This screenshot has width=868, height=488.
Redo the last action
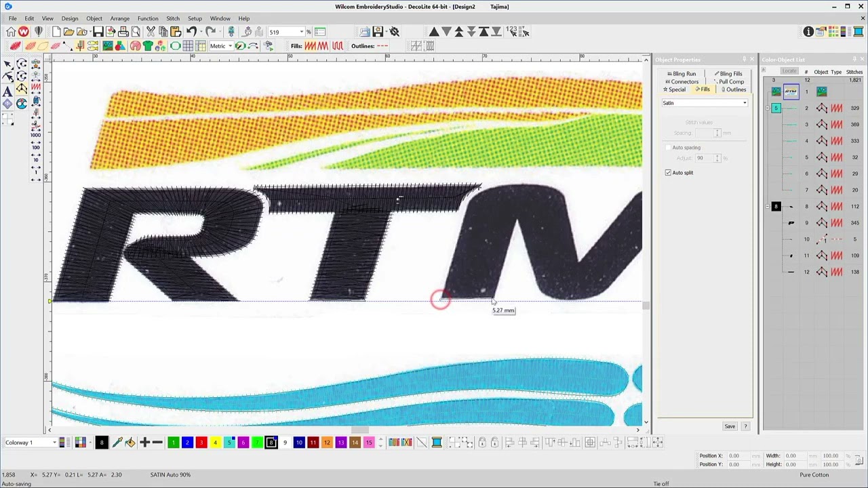(x=210, y=32)
